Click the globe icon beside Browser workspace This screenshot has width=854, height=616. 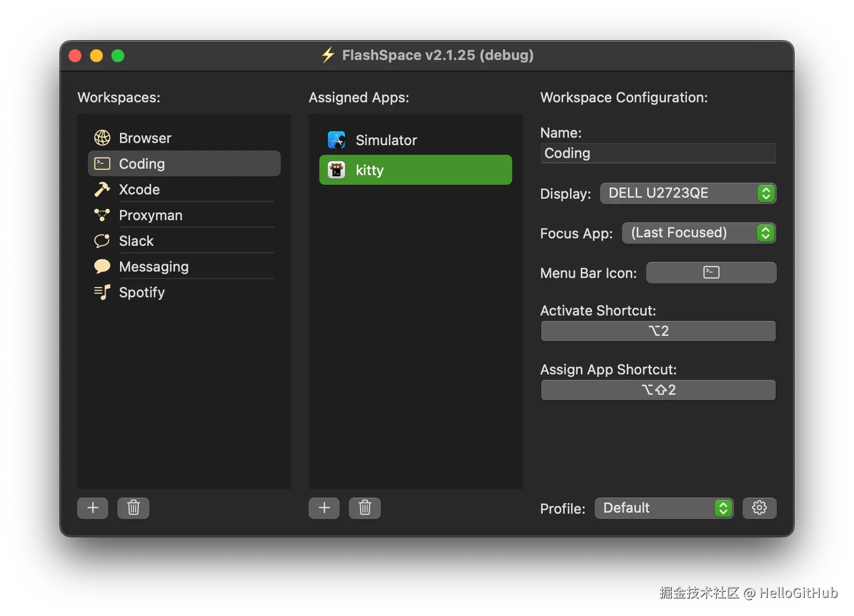pyautogui.click(x=102, y=138)
